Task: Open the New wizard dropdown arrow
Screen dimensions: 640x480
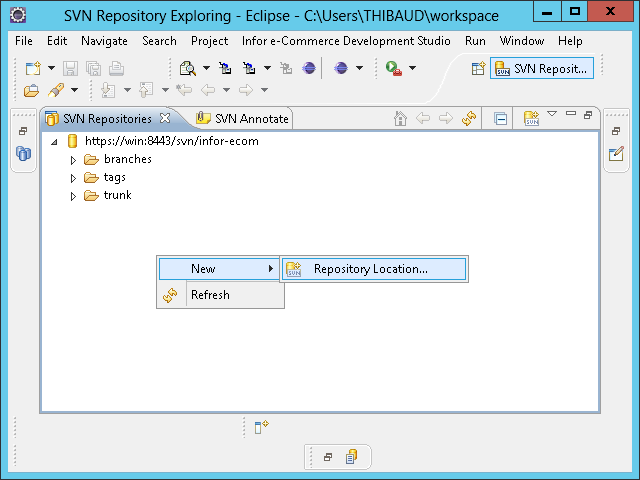Action: pos(51,69)
